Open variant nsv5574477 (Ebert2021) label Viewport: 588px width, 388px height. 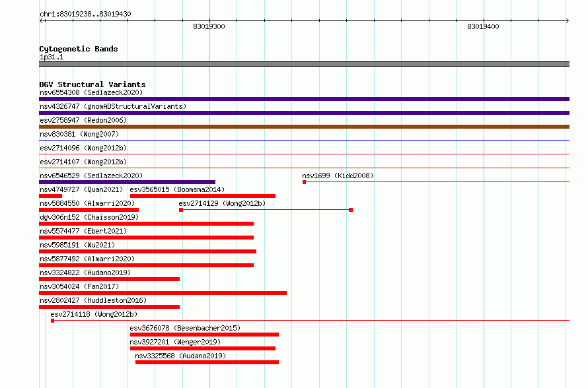click(83, 231)
